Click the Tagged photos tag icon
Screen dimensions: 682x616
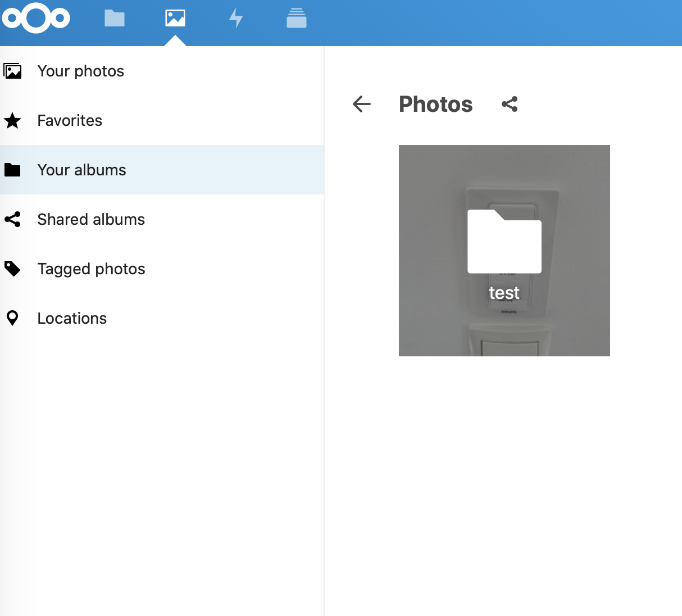(x=12, y=269)
